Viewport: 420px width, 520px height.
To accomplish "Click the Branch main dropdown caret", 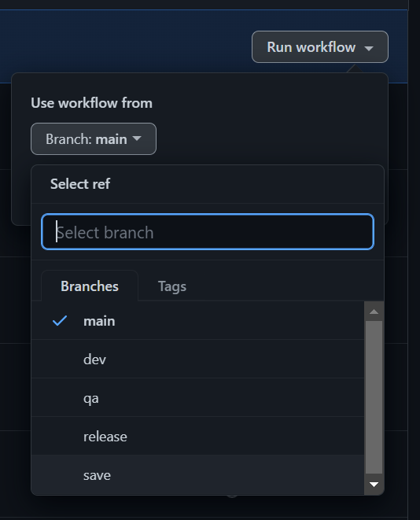I will (x=137, y=138).
